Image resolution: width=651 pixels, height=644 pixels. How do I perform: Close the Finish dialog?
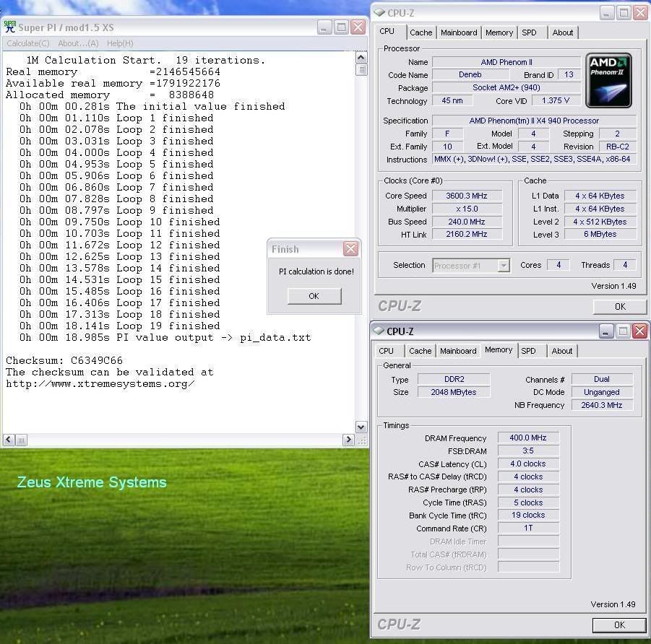pos(351,248)
